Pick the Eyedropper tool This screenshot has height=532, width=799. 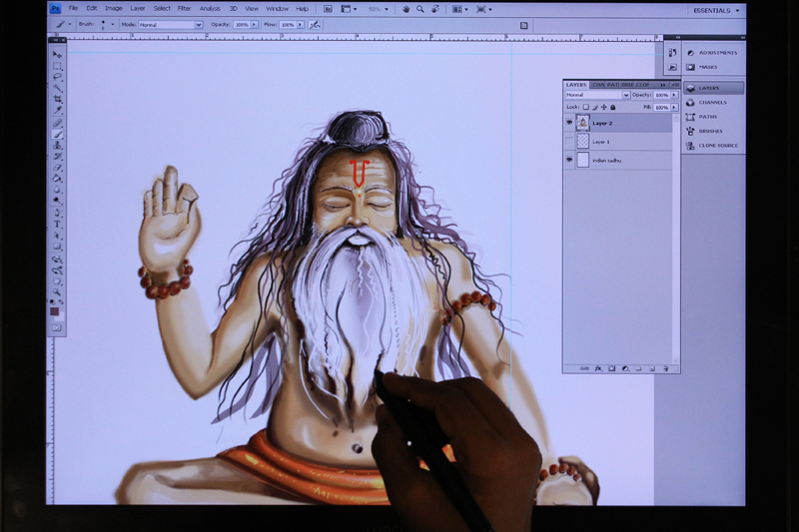pos(57,111)
